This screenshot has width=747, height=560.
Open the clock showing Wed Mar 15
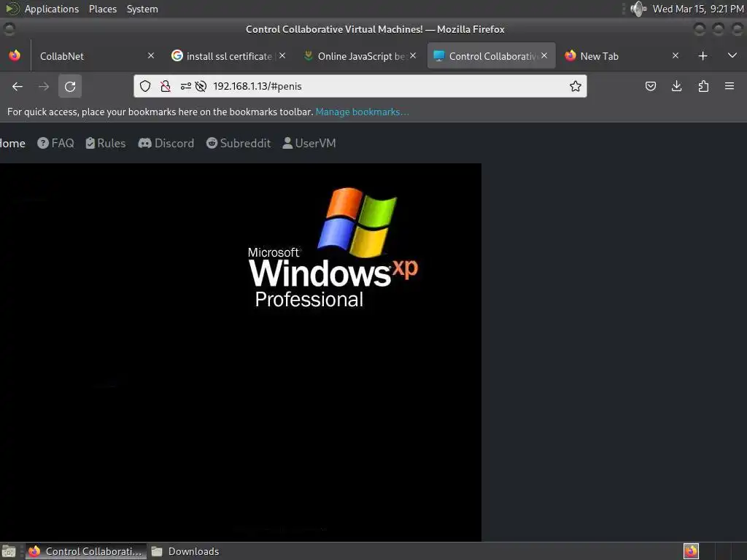[x=698, y=9]
